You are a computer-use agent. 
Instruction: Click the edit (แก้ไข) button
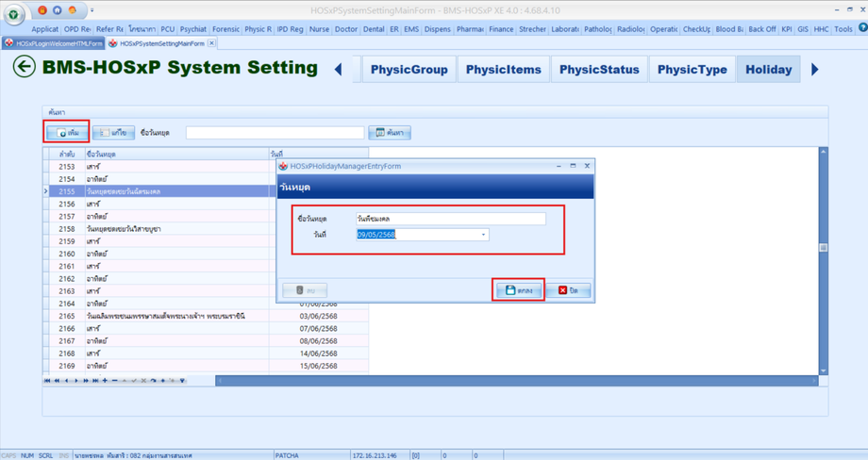tap(113, 133)
